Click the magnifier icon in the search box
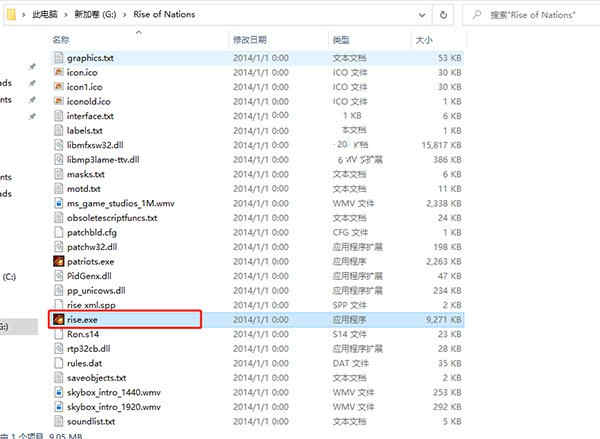Screen dimensions: 600x439 click(x=477, y=15)
